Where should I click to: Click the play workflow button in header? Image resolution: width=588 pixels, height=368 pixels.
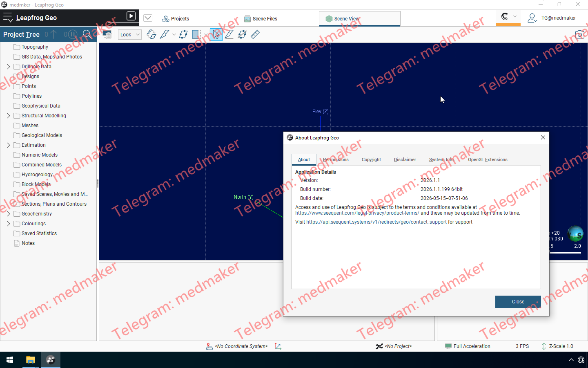(x=131, y=16)
